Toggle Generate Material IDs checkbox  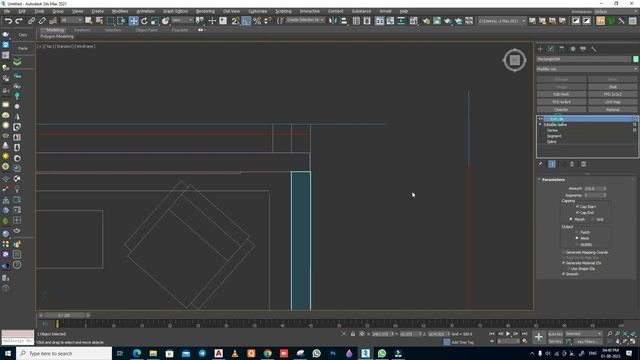(564, 263)
